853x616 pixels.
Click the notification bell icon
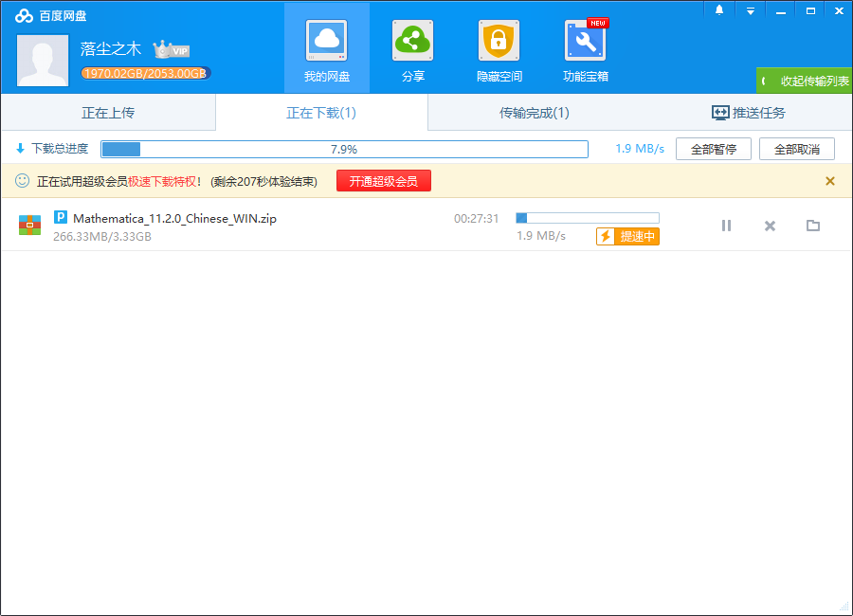719,10
